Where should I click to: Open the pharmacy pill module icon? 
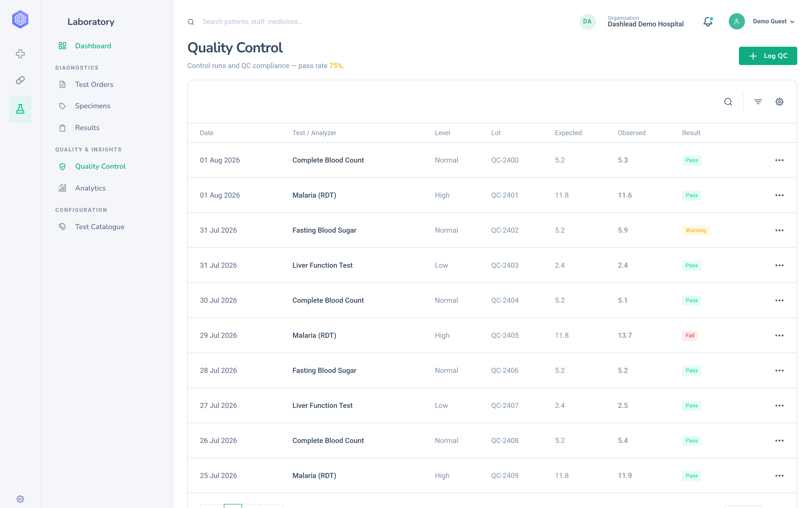20,80
